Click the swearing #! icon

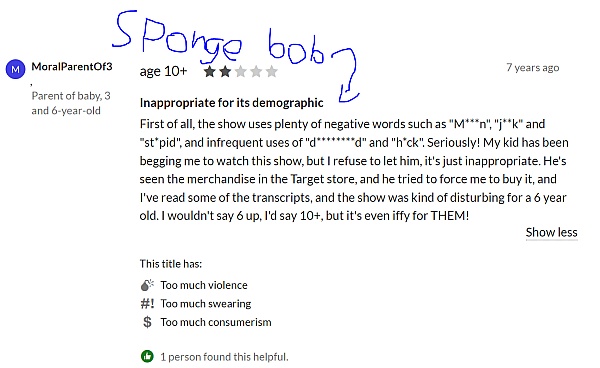147,304
